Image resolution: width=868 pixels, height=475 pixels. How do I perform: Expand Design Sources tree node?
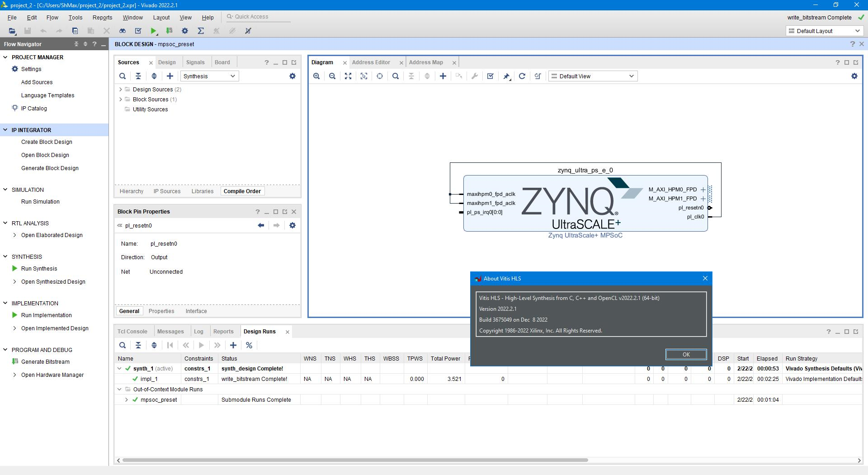(x=121, y=90)
